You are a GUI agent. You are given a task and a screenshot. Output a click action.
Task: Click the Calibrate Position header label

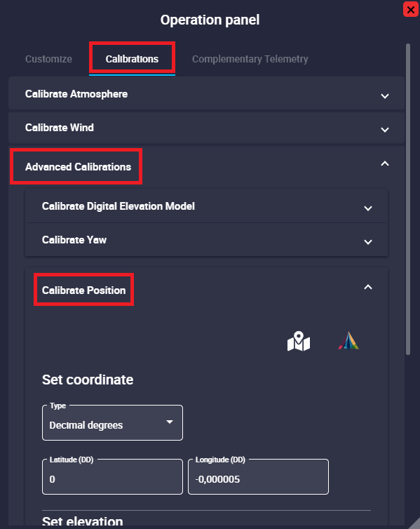(83, 290)
